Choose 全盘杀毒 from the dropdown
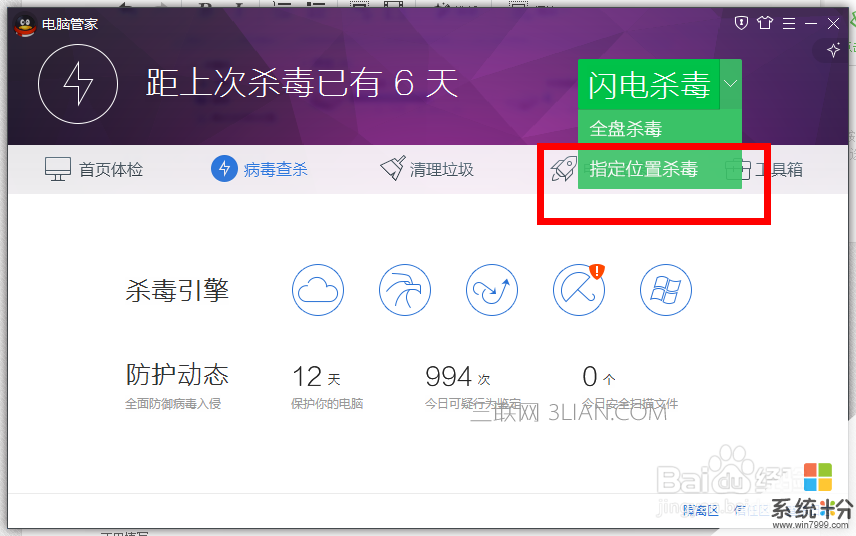 tap(659, 129)
